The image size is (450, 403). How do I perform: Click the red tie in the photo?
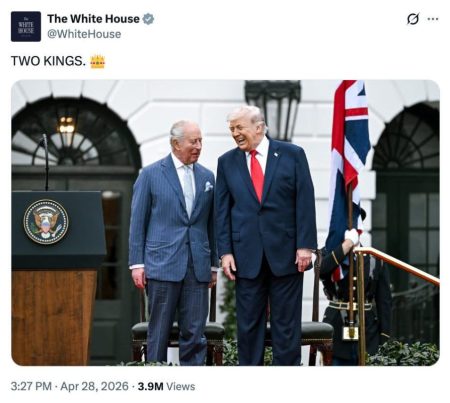257,175
